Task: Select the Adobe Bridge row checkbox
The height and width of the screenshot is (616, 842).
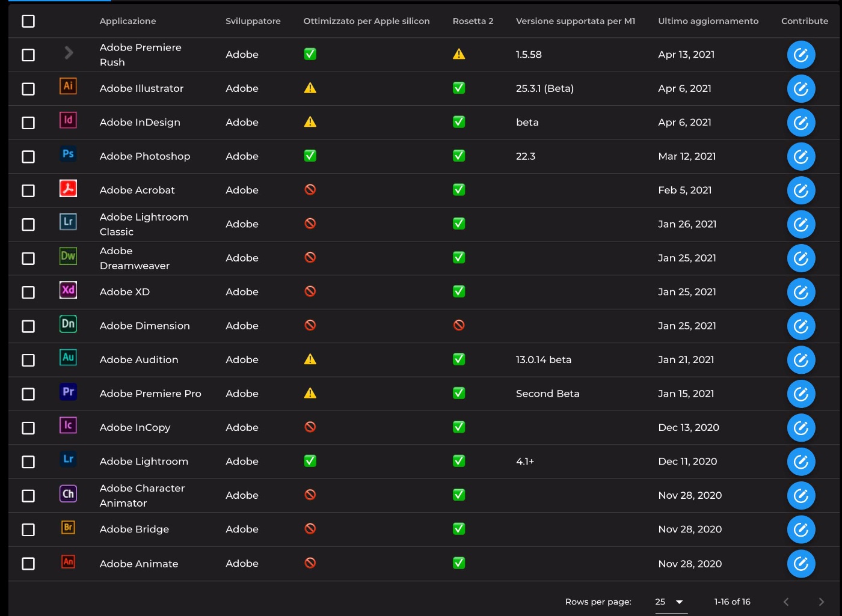Action: click(x=28, y=529)
